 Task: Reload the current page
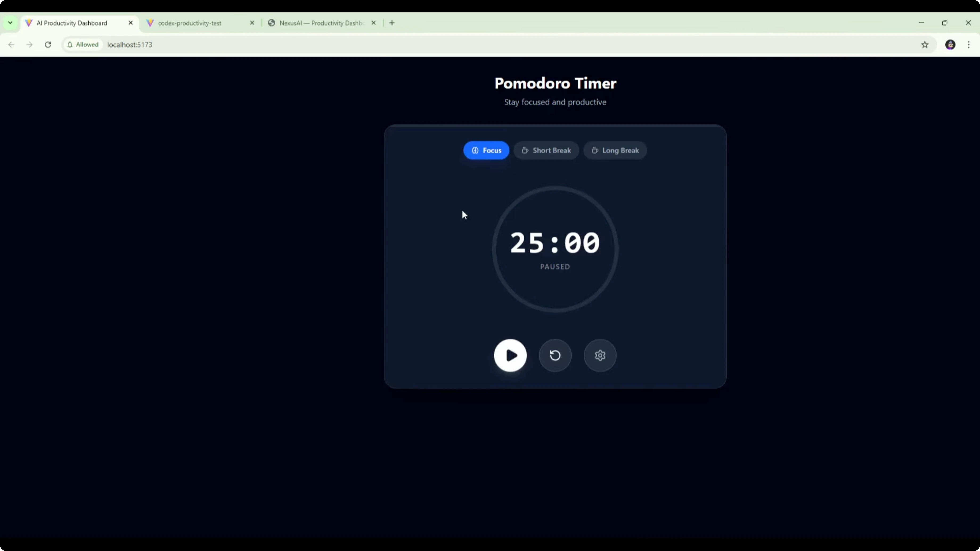[x=48, y=44]
